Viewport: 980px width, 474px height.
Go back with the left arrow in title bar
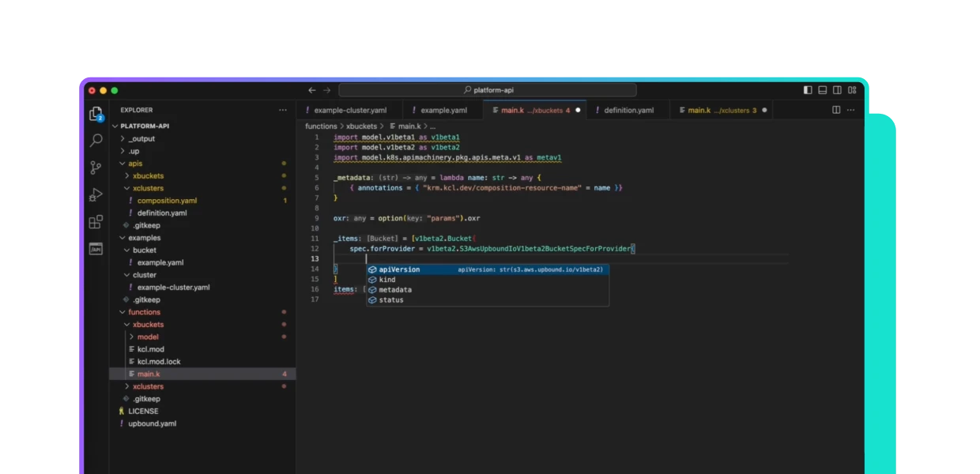point(312,90)
